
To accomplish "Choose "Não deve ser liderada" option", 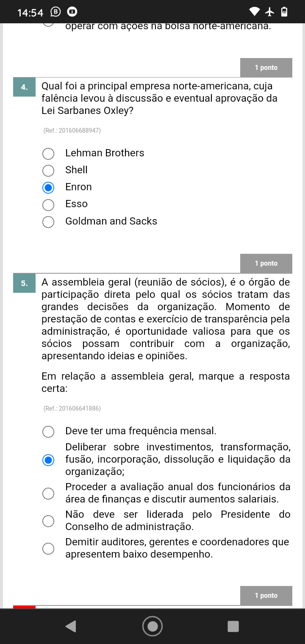I will [x=48, y=521].
